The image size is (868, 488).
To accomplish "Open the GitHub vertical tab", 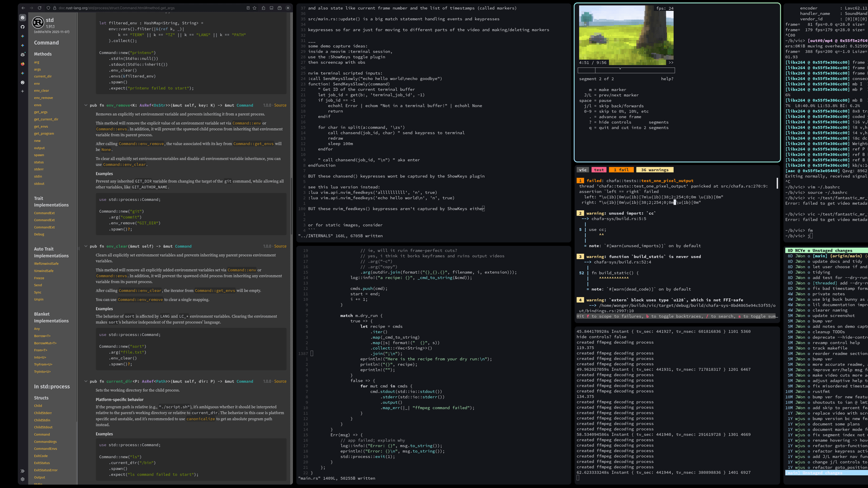I will click(23, 27).
